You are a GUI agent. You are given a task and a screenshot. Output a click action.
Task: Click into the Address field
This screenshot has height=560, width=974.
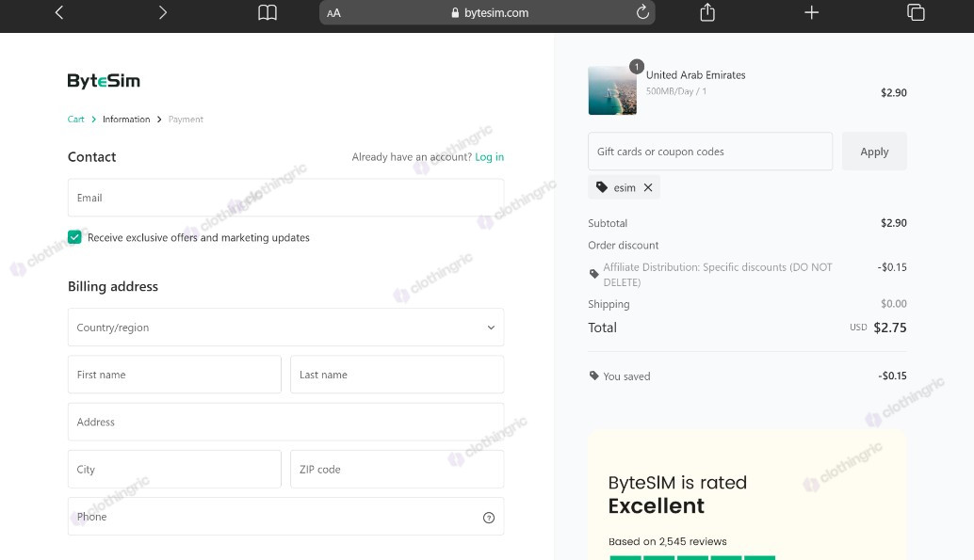(x=285, y=422)
